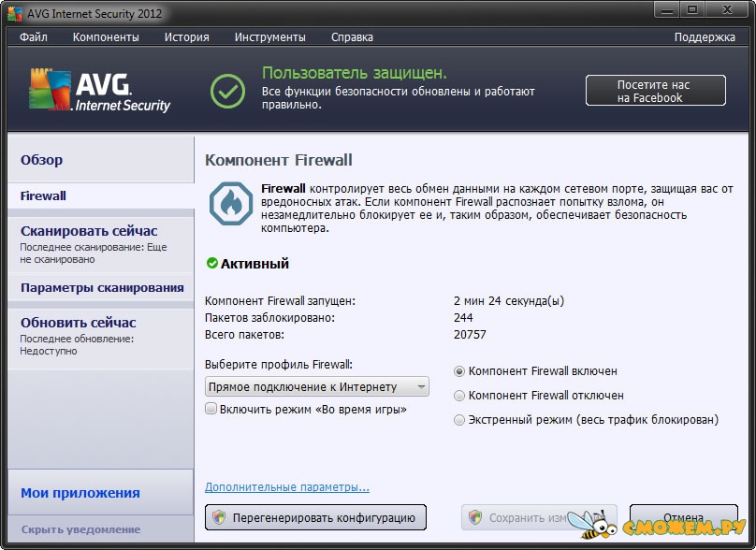Open the Firewall profile dropdown
The height and width of the screenshot is (550, 756).
(317, 386)
